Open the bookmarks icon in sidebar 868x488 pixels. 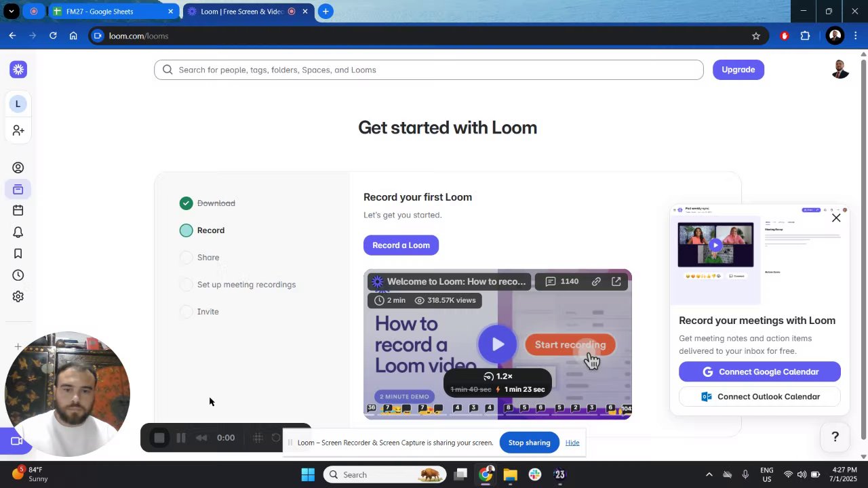coord(18,253)
